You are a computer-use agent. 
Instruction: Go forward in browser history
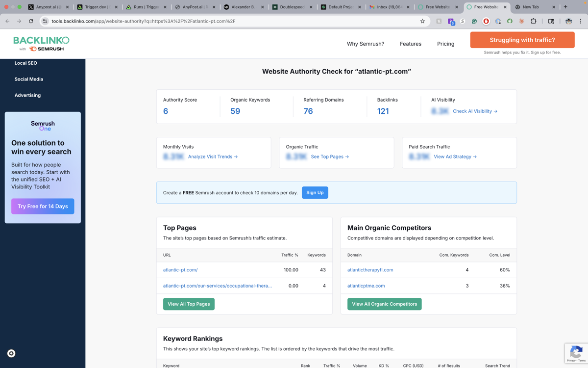click(19, 21)
